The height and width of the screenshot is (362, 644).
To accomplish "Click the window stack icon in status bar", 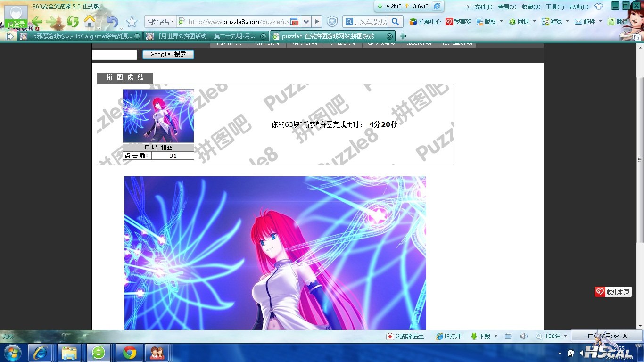I will pyautogui.click(x=508, y=336).
